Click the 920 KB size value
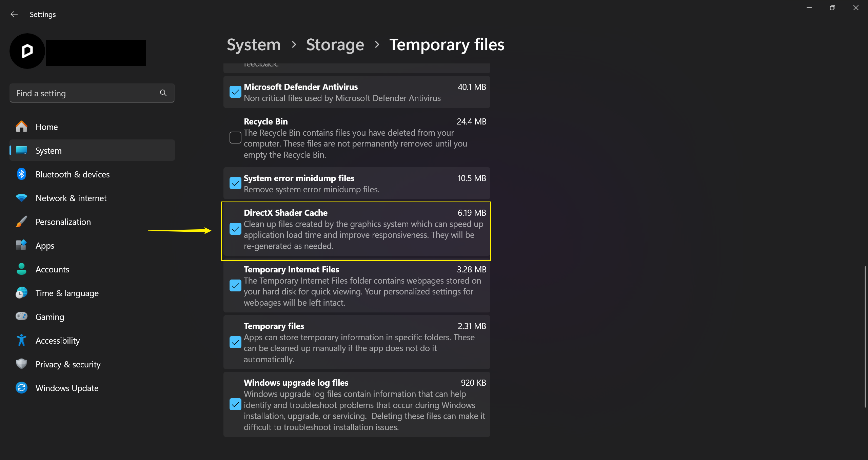The width and height of the screenshot is (868, 460). pos(473,383)
